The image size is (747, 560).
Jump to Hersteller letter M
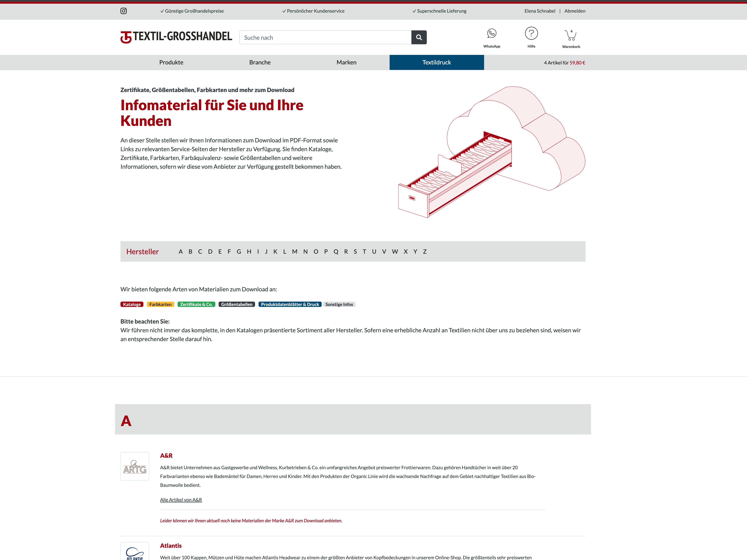click(x=295, y=251)
